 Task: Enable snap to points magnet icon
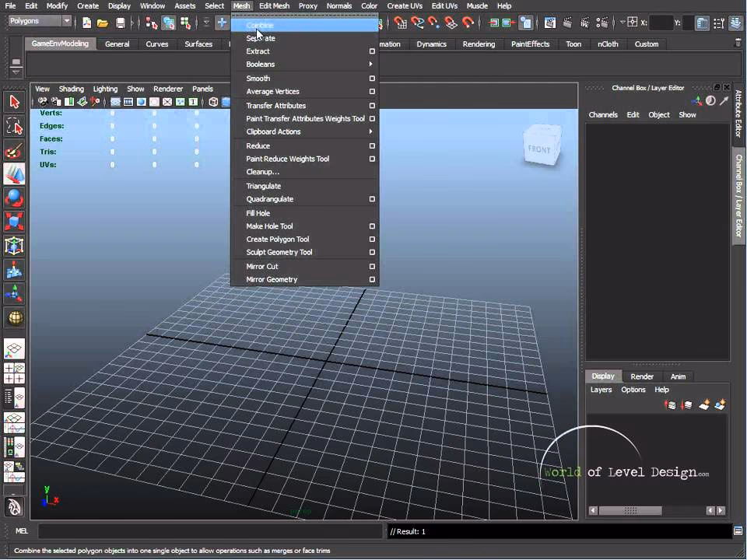coord(434,23)
